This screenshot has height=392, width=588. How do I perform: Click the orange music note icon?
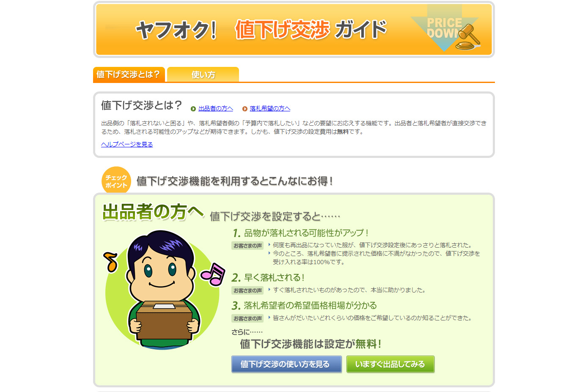click(111, 262)
